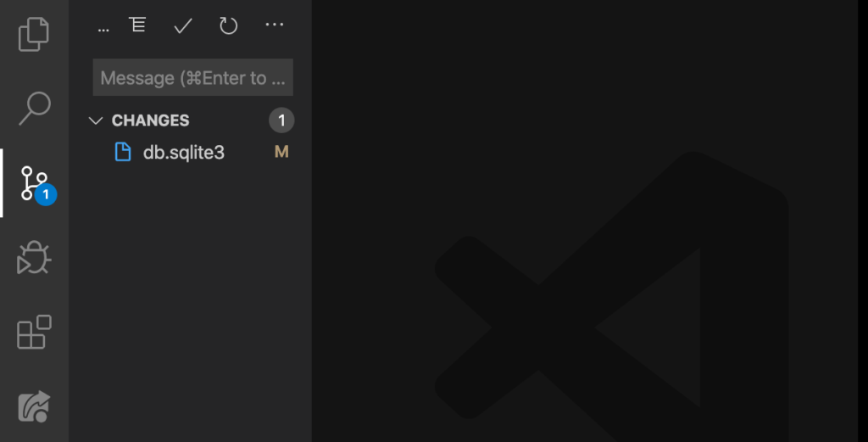Open the Explorer view in activity bar

34,34
